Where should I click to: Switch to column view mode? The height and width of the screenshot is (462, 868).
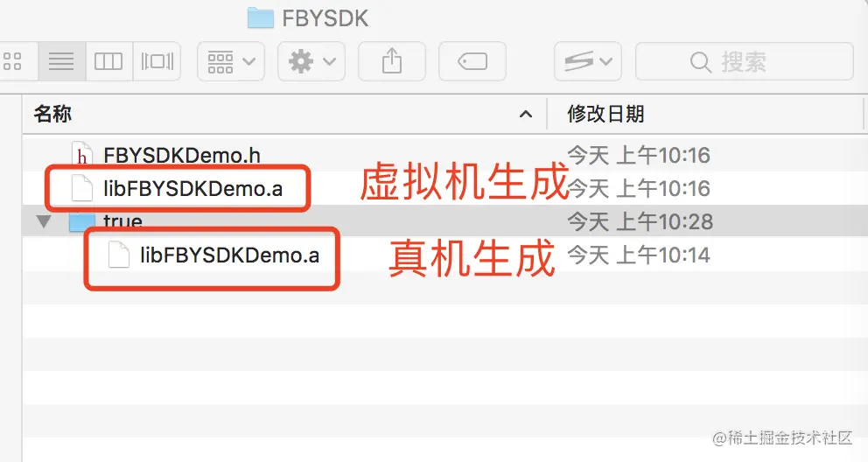(108, 61)
